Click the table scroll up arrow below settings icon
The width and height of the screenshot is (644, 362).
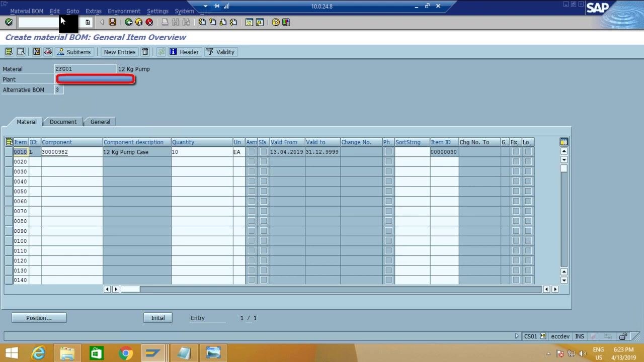(564, 151)
